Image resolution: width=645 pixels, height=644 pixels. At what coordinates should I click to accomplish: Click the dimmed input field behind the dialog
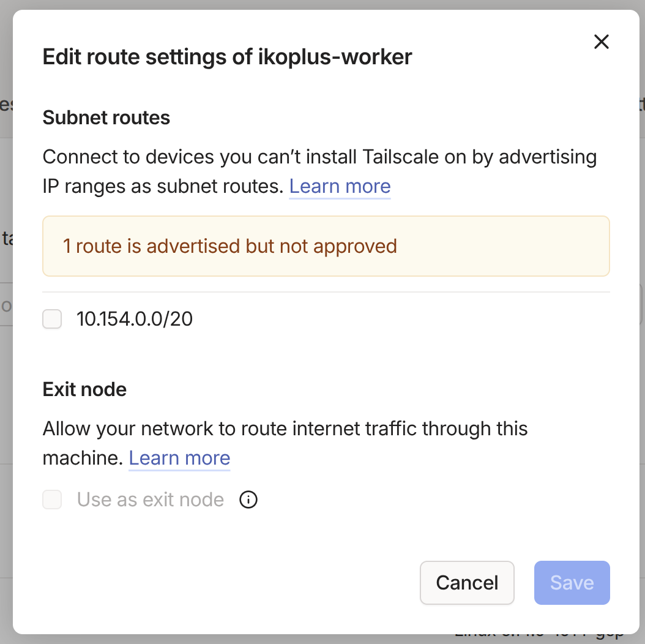click(x=6, y=304)
